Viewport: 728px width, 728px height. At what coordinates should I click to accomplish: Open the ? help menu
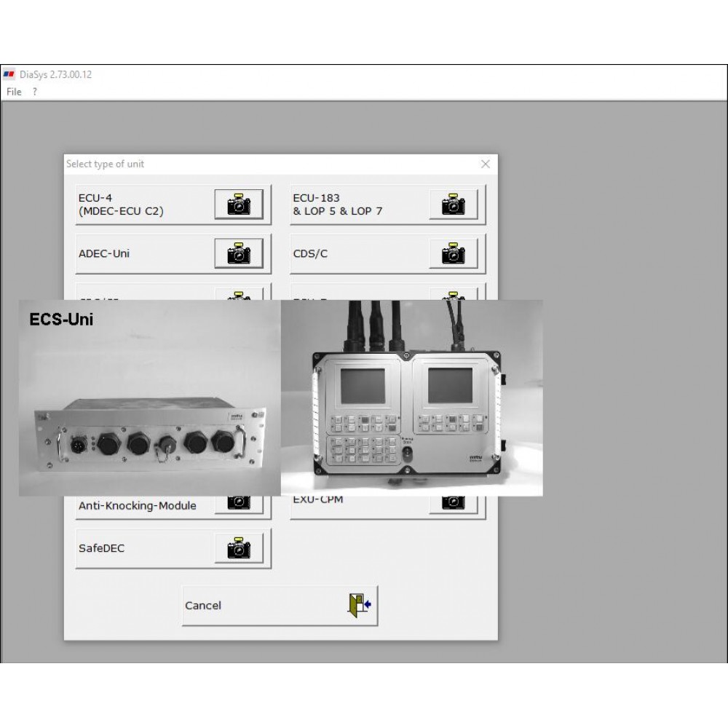(x=33, y=92)
